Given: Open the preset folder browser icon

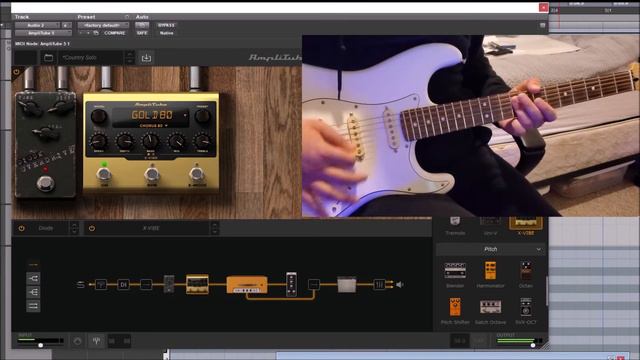Looking at the screenshot, I should click(x=48, y=58).
